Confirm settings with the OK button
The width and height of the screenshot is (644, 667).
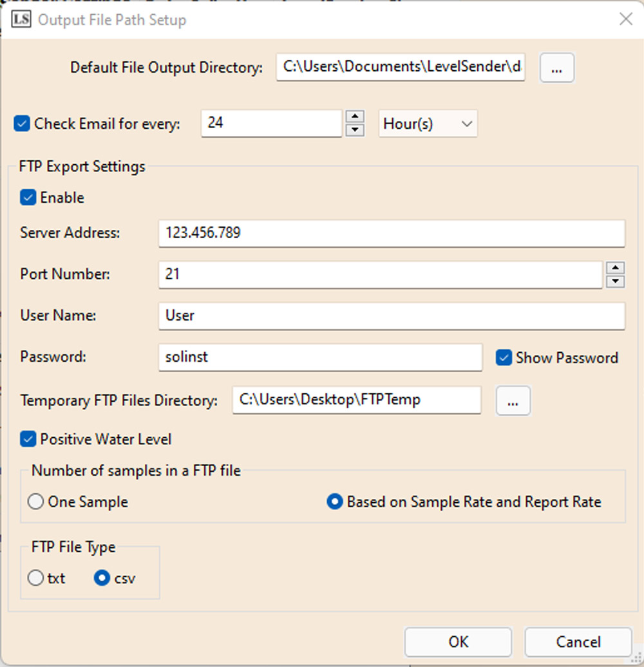[x=457, y=641]
